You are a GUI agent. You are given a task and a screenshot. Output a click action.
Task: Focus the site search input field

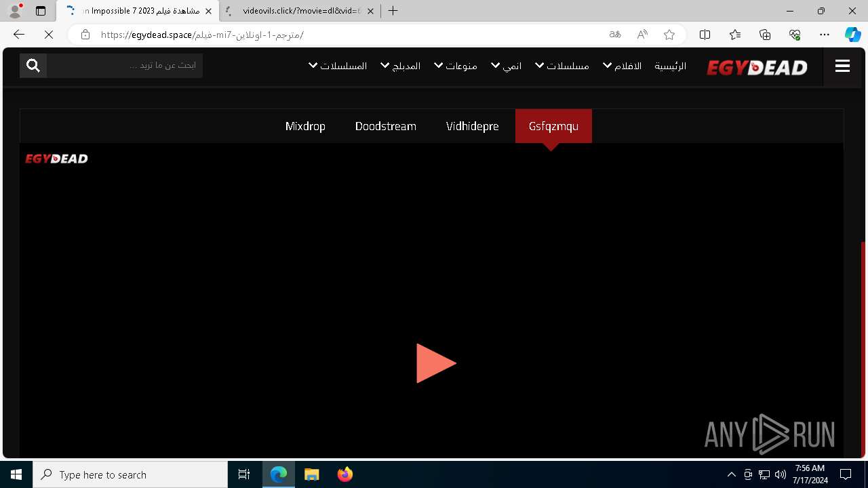point(125,65)
